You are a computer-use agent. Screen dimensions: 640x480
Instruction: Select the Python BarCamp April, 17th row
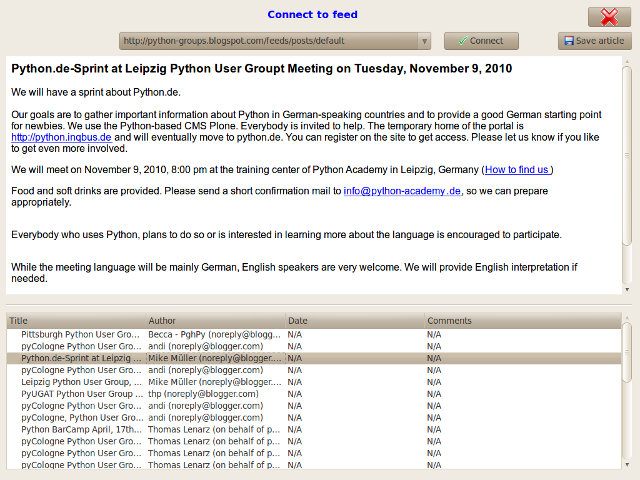pos(313,429)
